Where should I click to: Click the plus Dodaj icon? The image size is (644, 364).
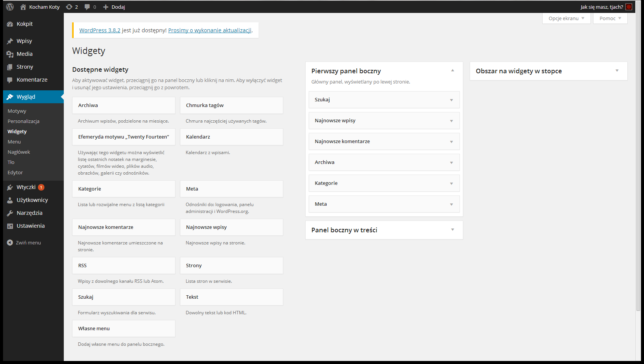pos(106,7)
